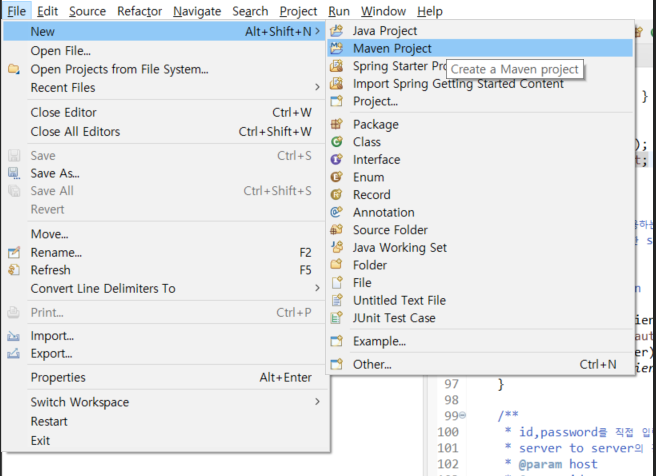Select Other... at bottom of submenu
This screenshot has height=476, width=656.
pyautogui.click(x=372, y=365)
